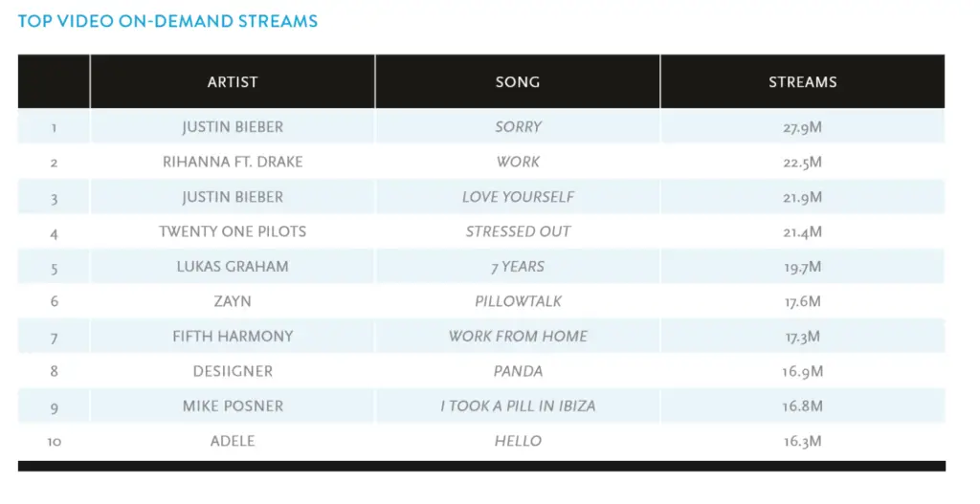Click the 16.3M streams value
980x504 pixels.
803,442
